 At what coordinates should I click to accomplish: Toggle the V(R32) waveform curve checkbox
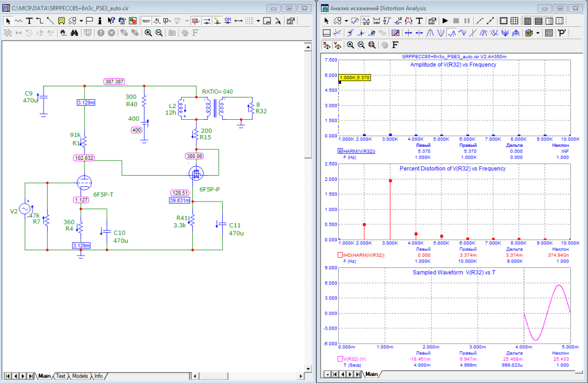[340, 358]
